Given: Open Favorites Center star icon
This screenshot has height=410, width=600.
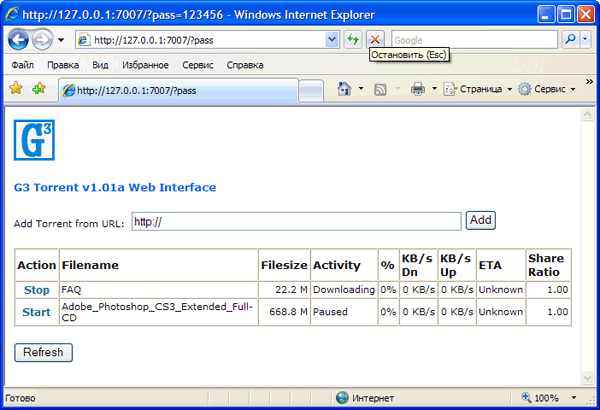Looking at the screenshot, I should click(x=16, y=88).
